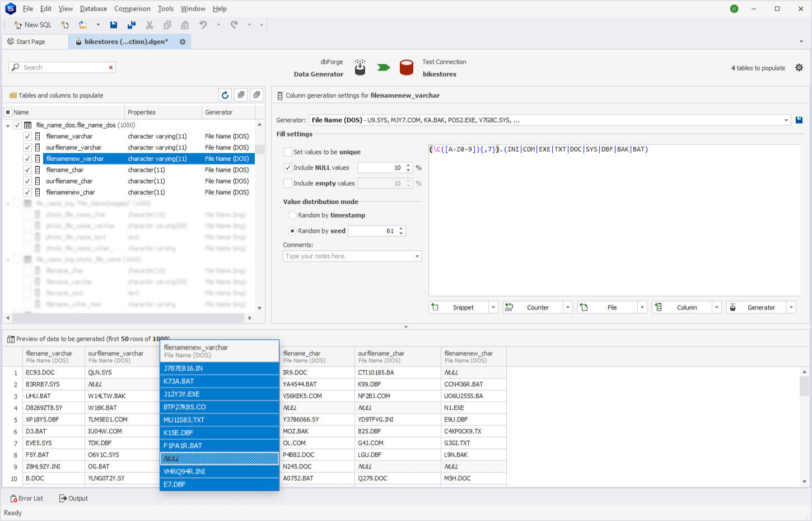Uncheck the file_name_dos table checkbox
Viewport: 812px width, 521px height.
[x=17, y=125]
